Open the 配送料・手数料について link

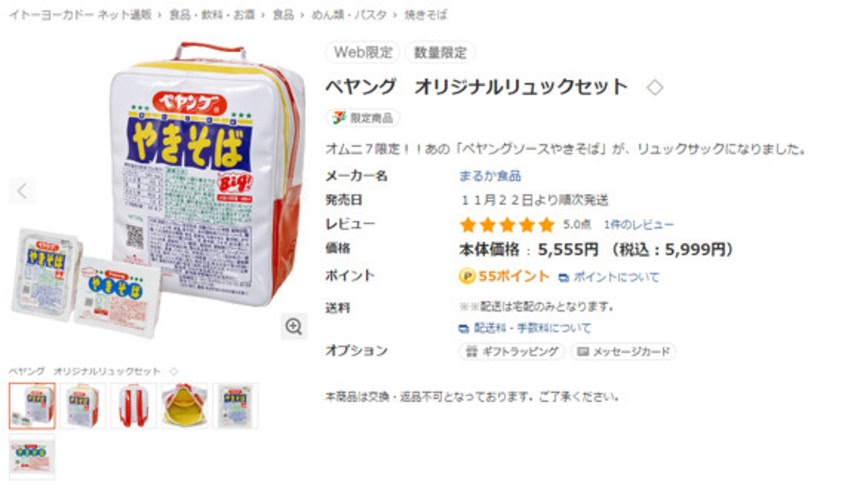click(525, 328)
